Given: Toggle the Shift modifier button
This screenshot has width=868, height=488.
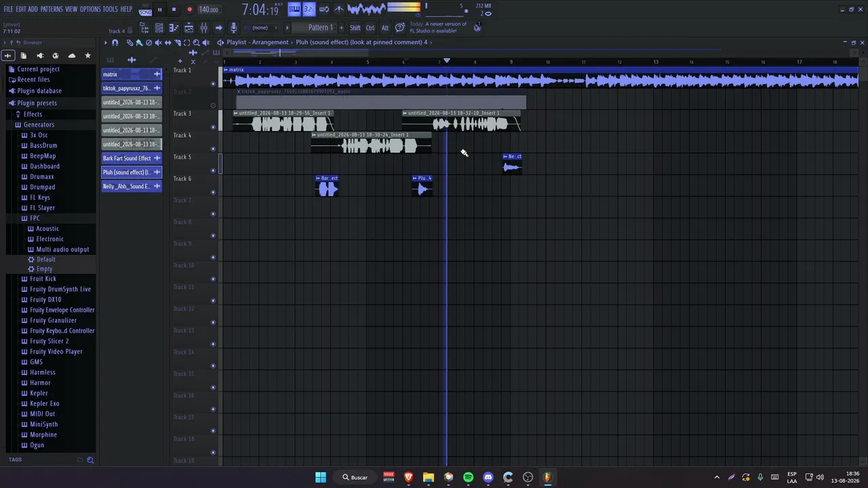Looking at the screenshot, I should (355, 28).
